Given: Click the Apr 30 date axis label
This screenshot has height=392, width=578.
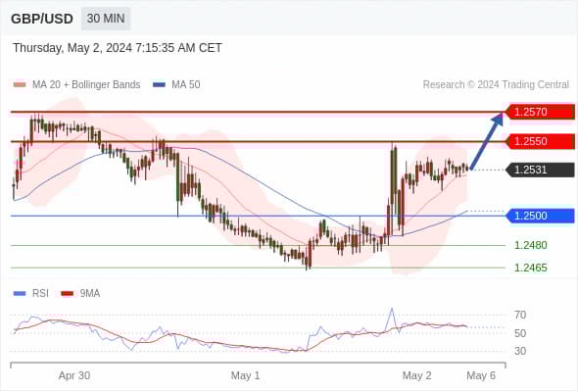Looking at the screenshot, I should click(74, 375).
